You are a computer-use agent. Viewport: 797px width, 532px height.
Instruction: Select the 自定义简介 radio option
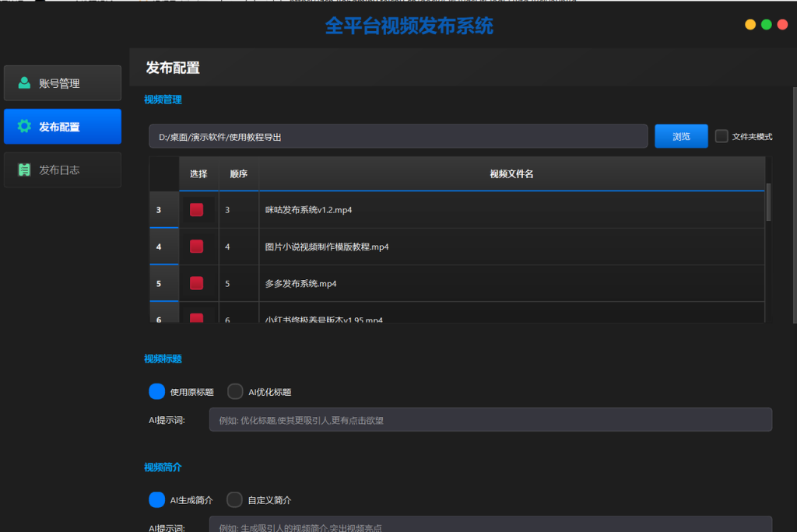click(x=234, y=500)
